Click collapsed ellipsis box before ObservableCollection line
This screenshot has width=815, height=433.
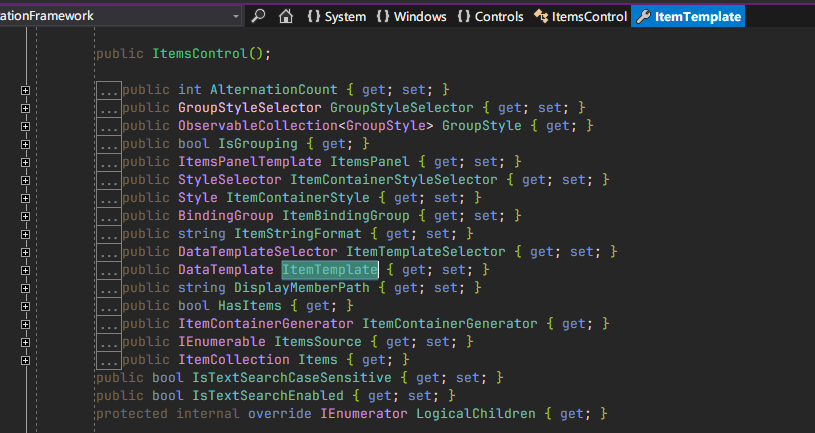click(109, 126)
